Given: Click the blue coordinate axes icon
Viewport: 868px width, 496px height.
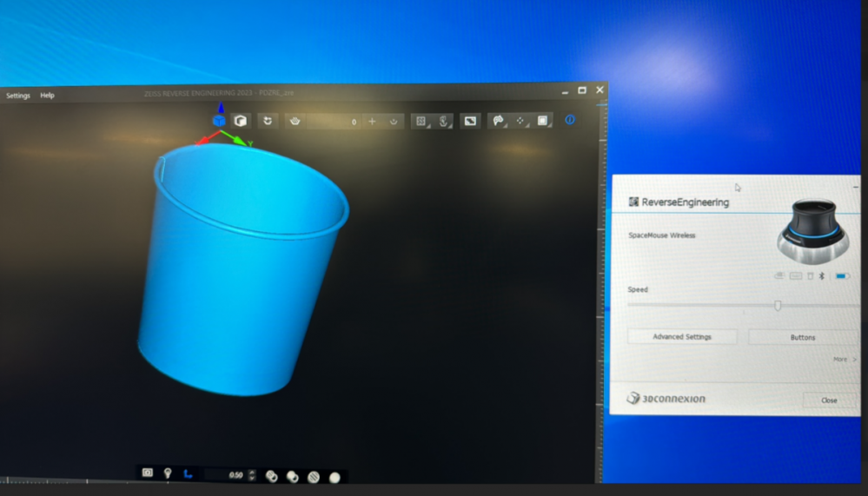Looking at the screenshot, I should (188, 474).
